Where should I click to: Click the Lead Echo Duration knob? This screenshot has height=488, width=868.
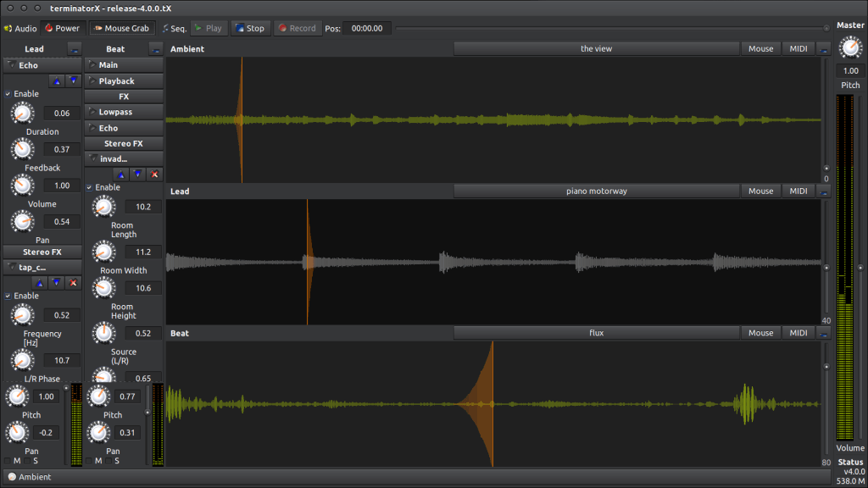point(22,113)
